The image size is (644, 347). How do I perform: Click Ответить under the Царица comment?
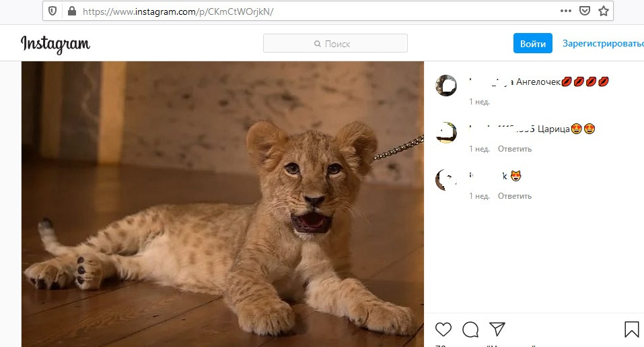point(515,149)
